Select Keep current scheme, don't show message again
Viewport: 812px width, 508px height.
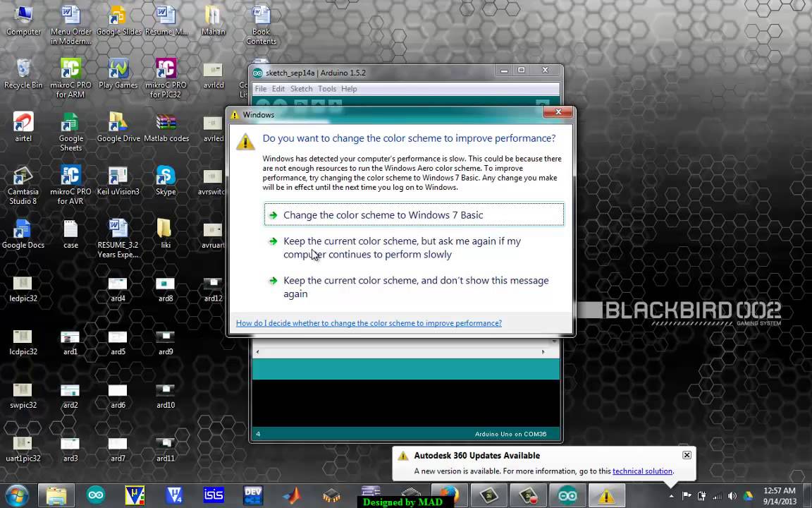409,286
